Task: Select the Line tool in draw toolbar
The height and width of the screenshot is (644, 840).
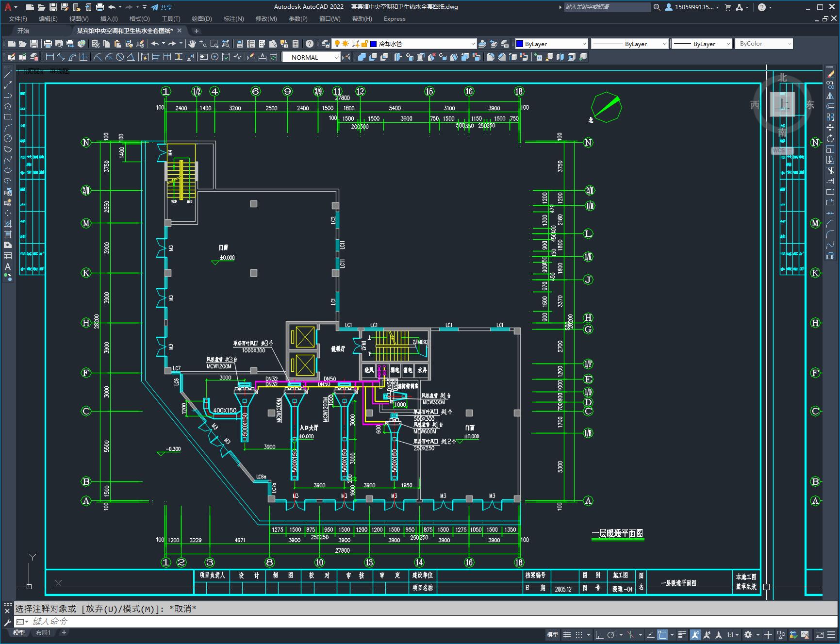Action: 8,74
